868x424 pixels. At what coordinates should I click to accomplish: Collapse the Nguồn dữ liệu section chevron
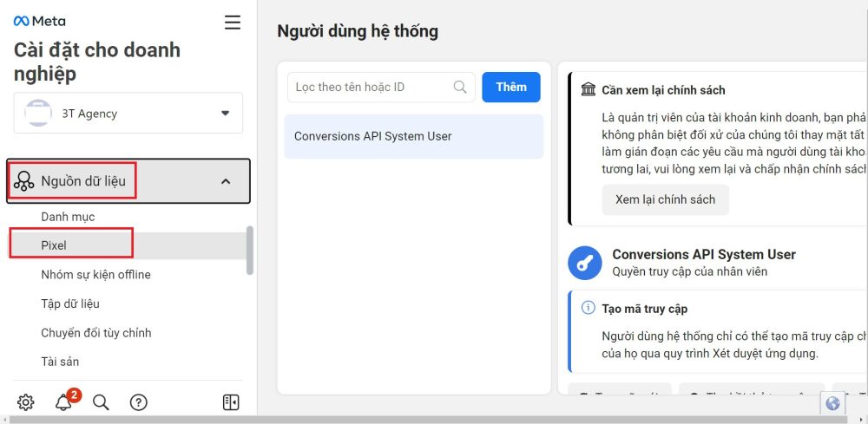click(226, 181)
